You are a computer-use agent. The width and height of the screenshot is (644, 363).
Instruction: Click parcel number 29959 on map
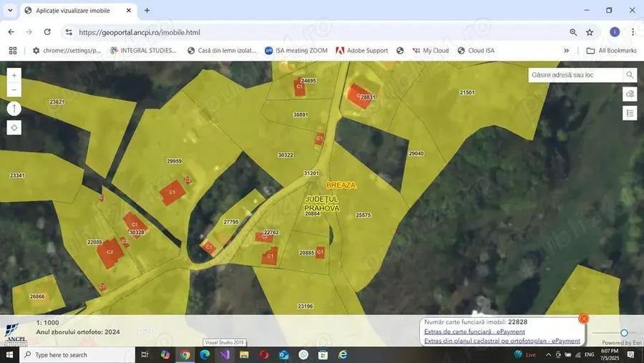tap(174, 161)
